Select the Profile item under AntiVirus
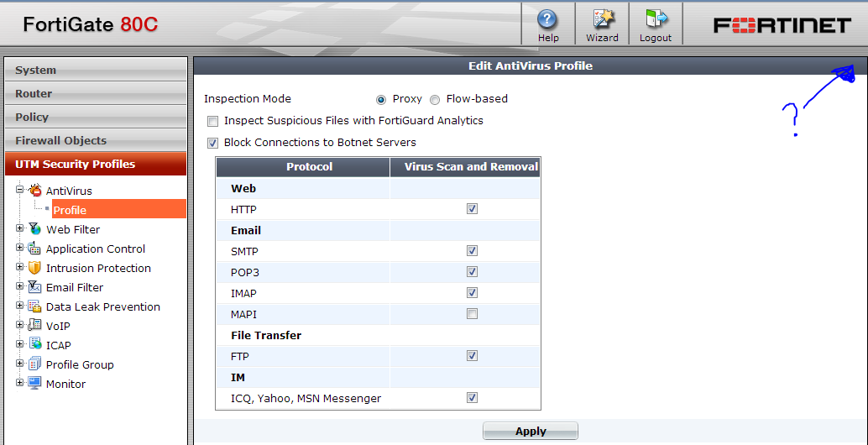 (x=119, y=210)
